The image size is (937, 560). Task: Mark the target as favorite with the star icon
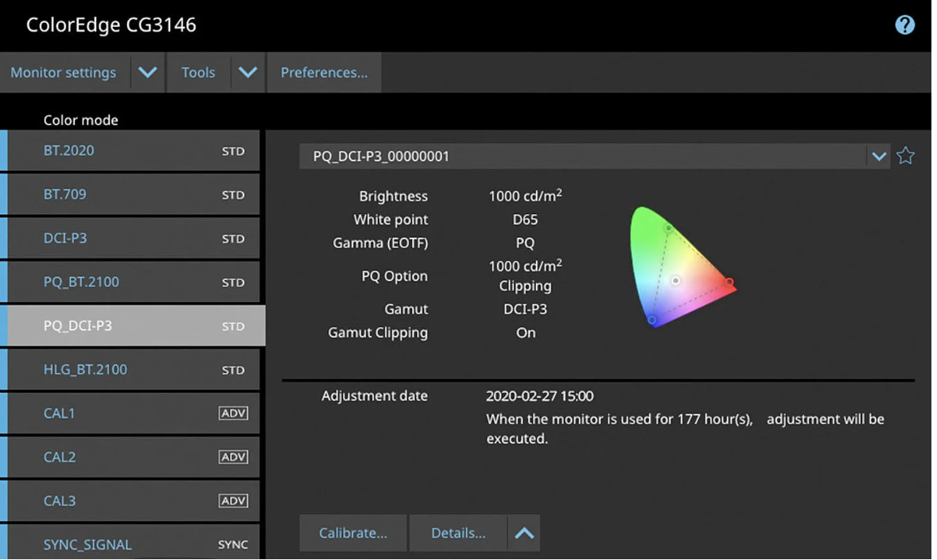point(905,156)
